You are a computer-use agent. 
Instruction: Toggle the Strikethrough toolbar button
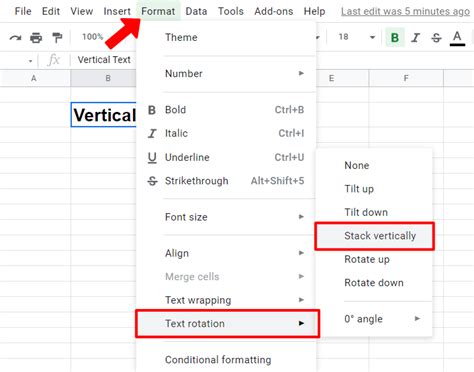[x=436, y=38]
